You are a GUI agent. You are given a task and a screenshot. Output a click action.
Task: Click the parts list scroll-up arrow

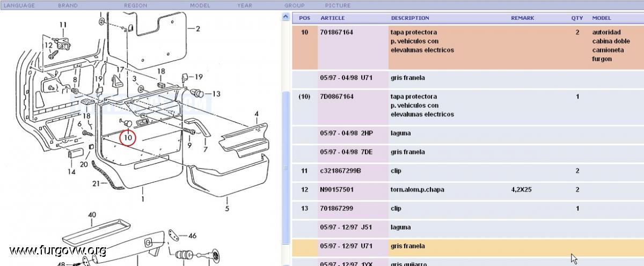(x=286, y=18)
